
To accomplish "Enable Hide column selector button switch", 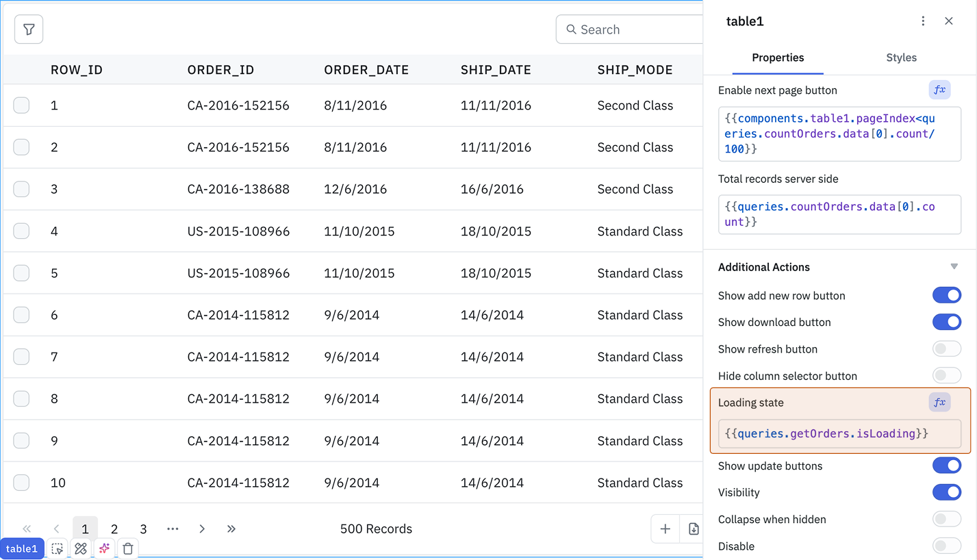I will pyautogui.click(x=947, y=376).
